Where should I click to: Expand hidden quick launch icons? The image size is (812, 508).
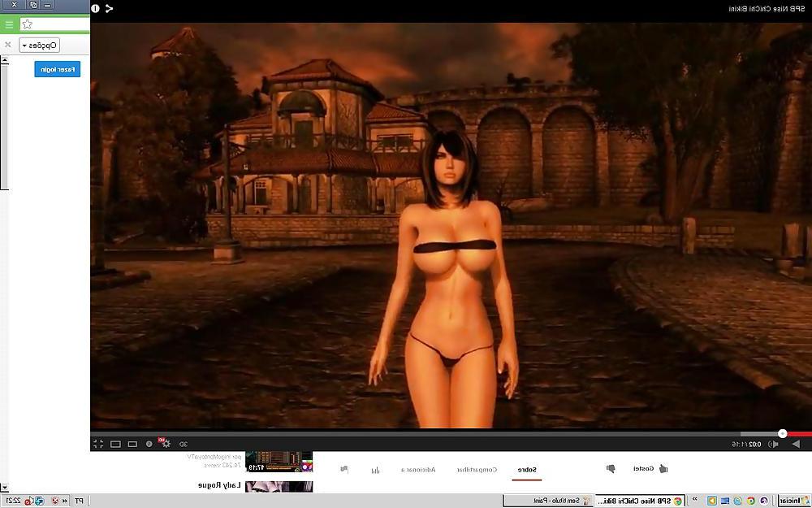click(694, 499)
